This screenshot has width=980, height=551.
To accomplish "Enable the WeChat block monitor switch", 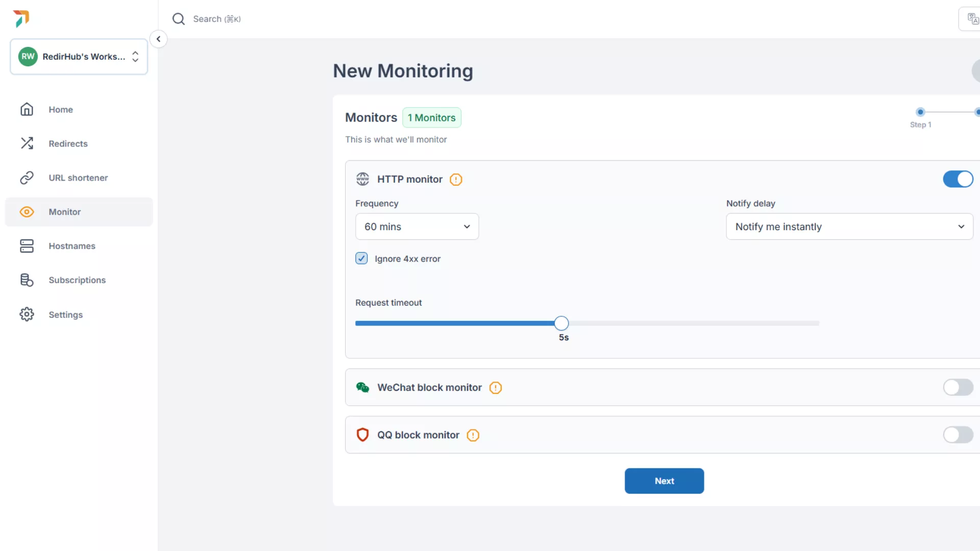I will [x=958, y=387].
